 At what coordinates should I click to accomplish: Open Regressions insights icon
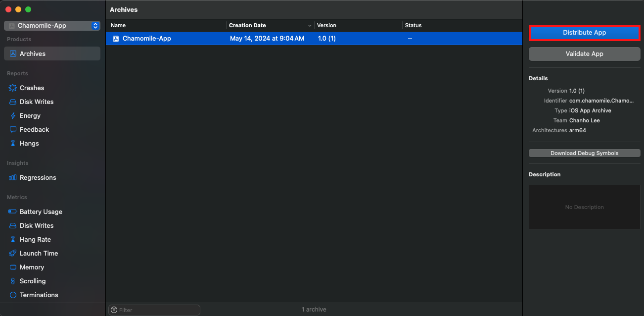pyautogui.click(x=13, y=177)
